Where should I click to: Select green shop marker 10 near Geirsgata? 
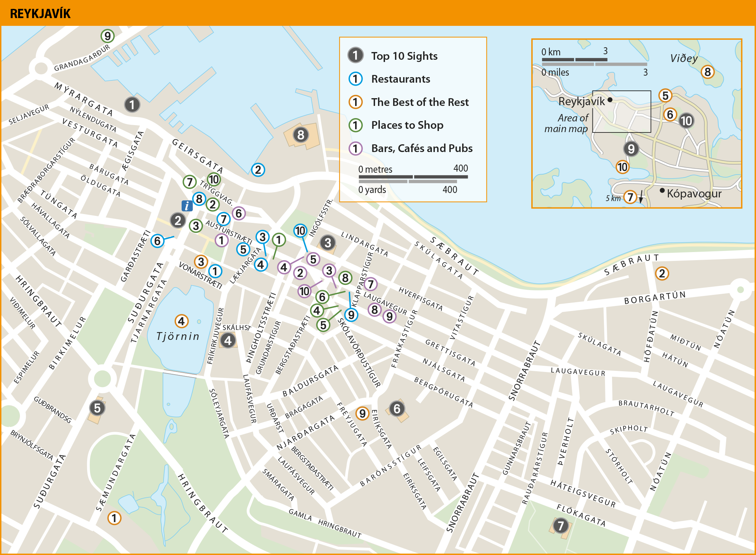pos(214,179)
